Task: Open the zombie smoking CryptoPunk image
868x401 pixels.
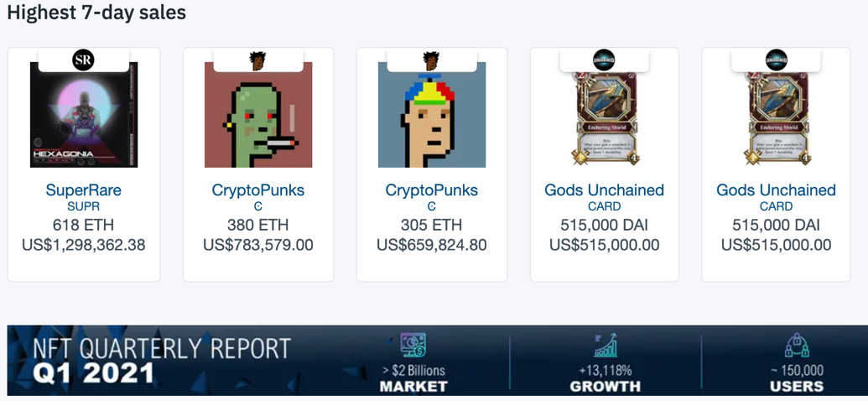Action: tap(258, 115)
